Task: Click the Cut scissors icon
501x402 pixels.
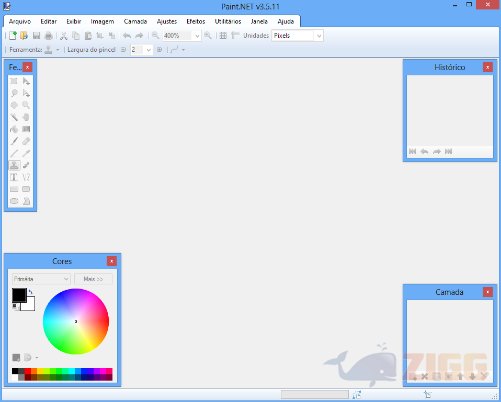Action: (x=64, y=35)
